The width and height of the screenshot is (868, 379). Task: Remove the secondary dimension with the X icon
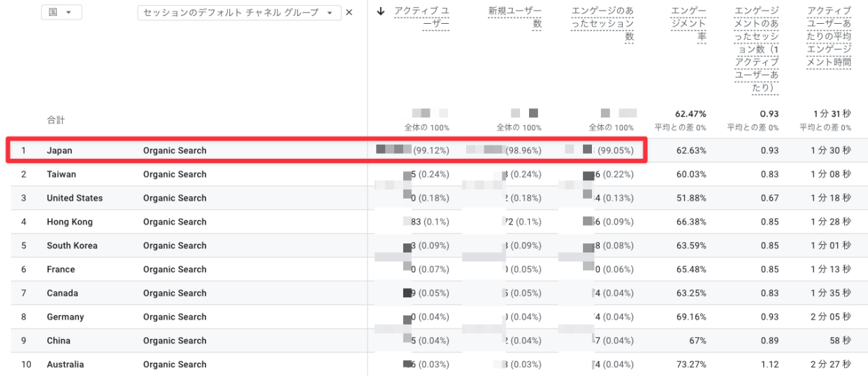click(349, 13)
